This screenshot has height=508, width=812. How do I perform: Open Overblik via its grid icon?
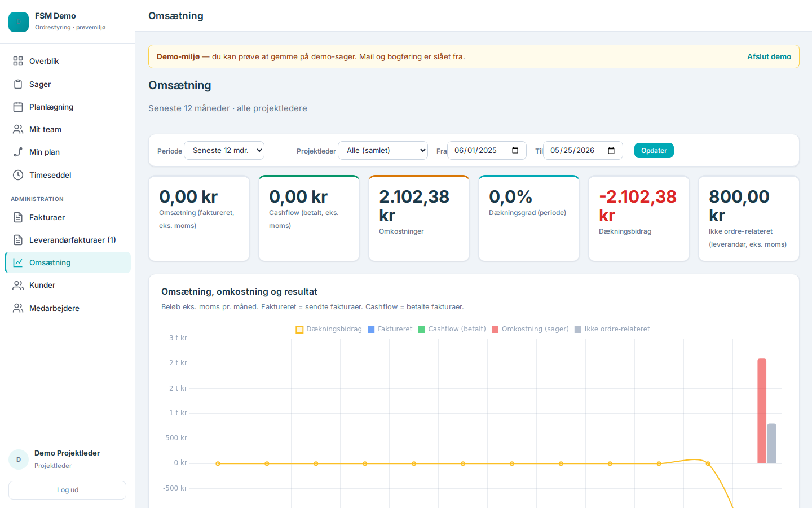pyautogui.click(x=18, y=61)
